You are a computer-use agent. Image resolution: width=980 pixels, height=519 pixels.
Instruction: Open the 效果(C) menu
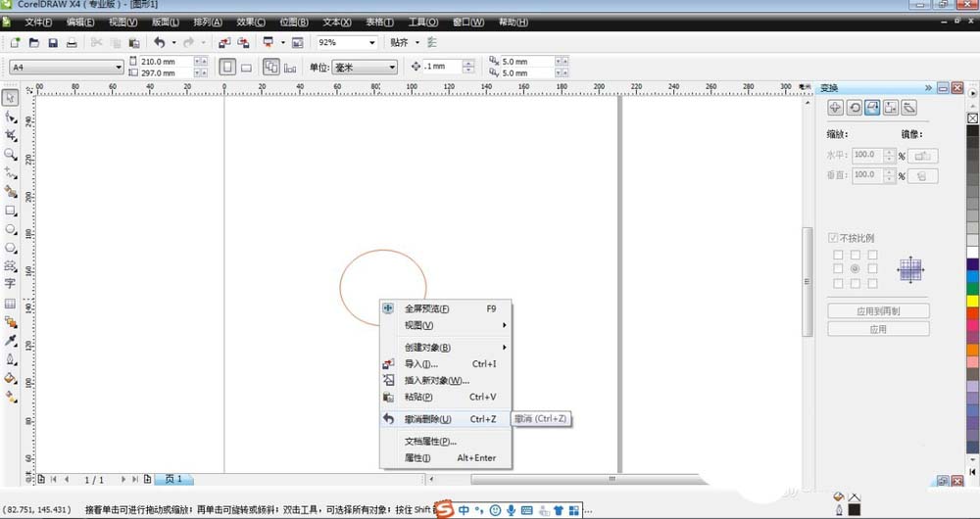click(251, 22)
